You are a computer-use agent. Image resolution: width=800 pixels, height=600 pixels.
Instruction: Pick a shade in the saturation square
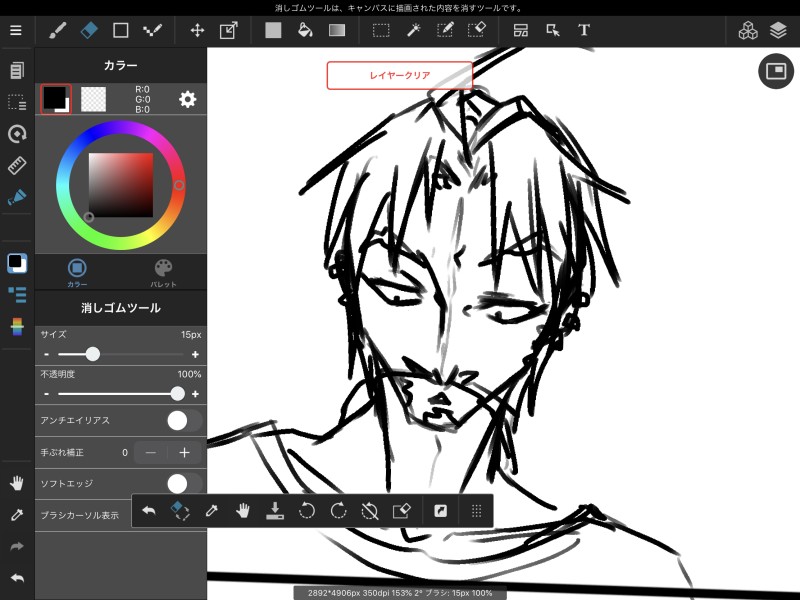(x=121, y=185)
